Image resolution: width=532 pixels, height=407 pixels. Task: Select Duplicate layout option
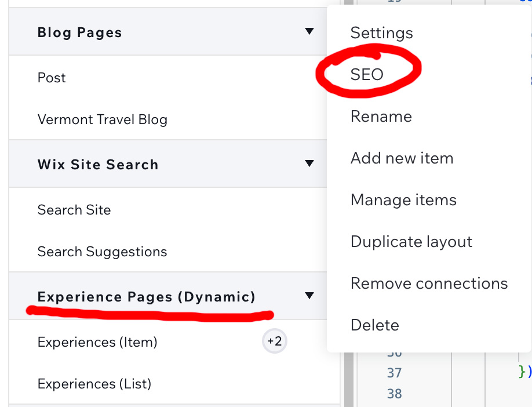(411, 242)
